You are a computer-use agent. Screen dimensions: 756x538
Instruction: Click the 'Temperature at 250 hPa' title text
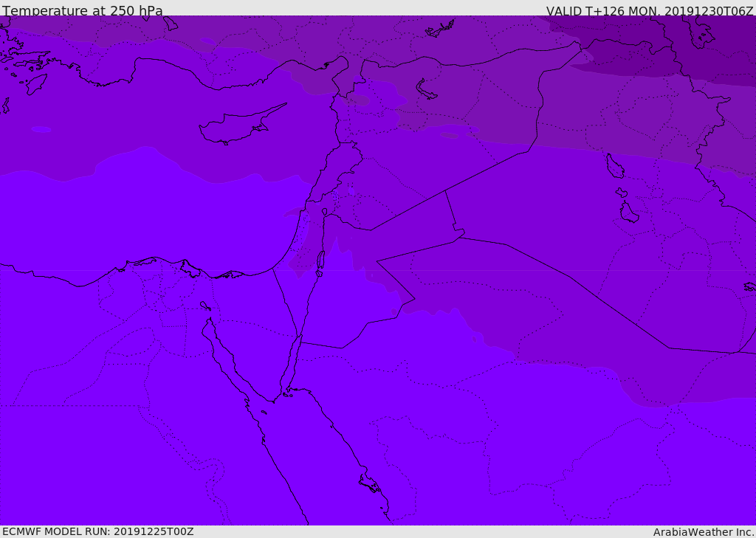pyautogui.click(x=83, y=10)
